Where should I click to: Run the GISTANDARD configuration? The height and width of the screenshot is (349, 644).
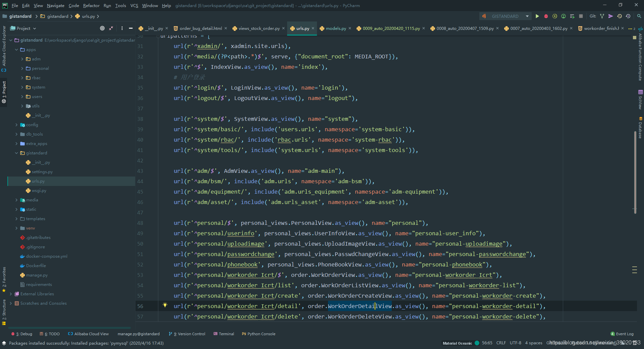[537, 16]
